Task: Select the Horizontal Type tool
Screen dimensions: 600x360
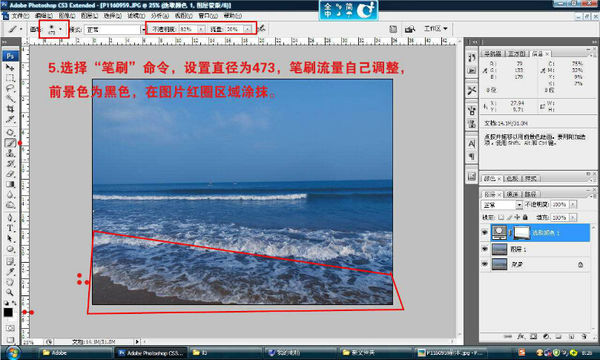Action: coord(10,228)
